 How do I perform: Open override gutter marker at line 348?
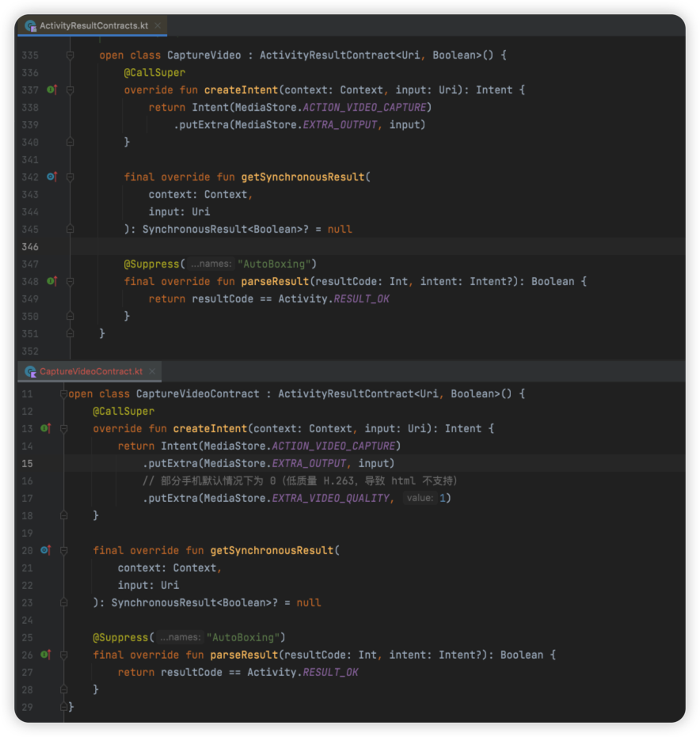[52, 282]
